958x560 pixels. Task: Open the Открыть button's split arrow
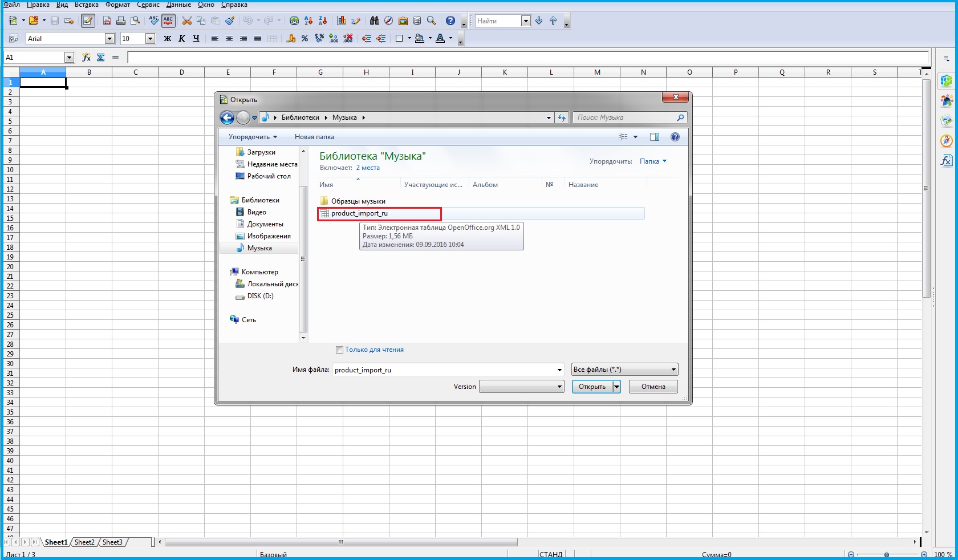click(616, 387)
